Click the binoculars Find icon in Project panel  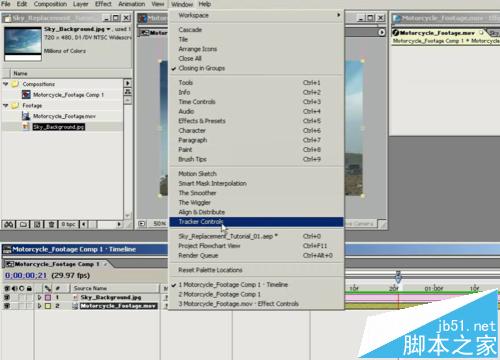coord(9,224)
